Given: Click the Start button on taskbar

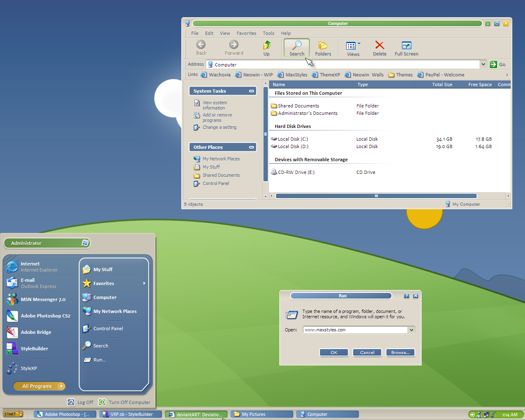Looking at the screenshot, I should [x=13, y=414].
